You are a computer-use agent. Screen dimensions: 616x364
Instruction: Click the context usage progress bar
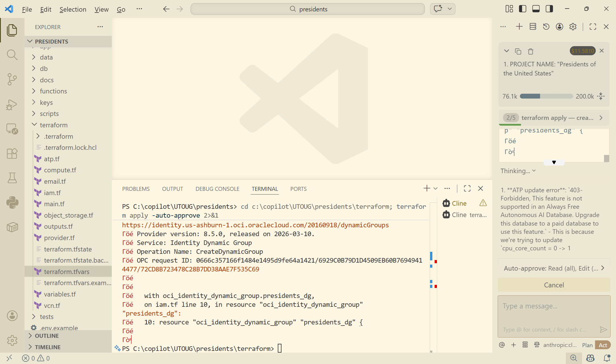(546, 96)
